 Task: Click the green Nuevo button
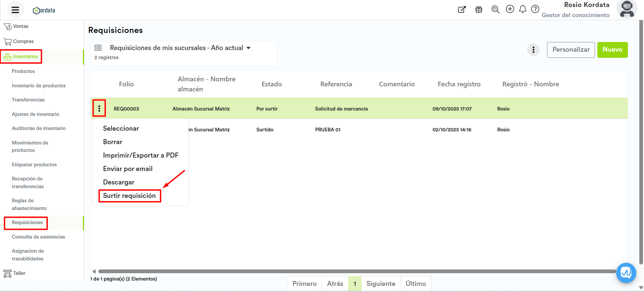[612, 50]
